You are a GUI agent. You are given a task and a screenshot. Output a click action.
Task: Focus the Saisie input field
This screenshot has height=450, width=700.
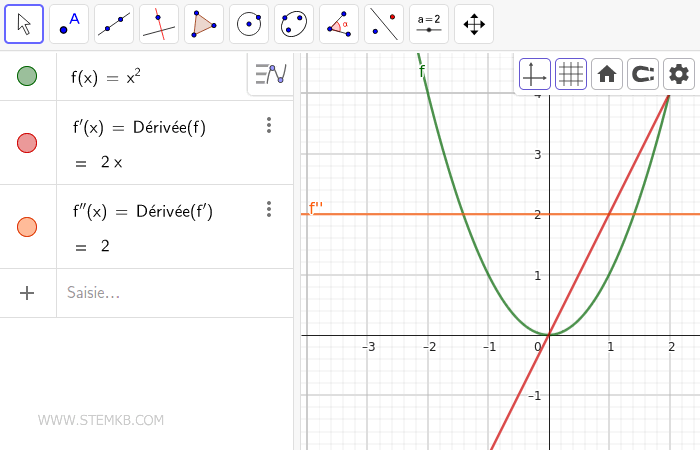coord(175,293)
